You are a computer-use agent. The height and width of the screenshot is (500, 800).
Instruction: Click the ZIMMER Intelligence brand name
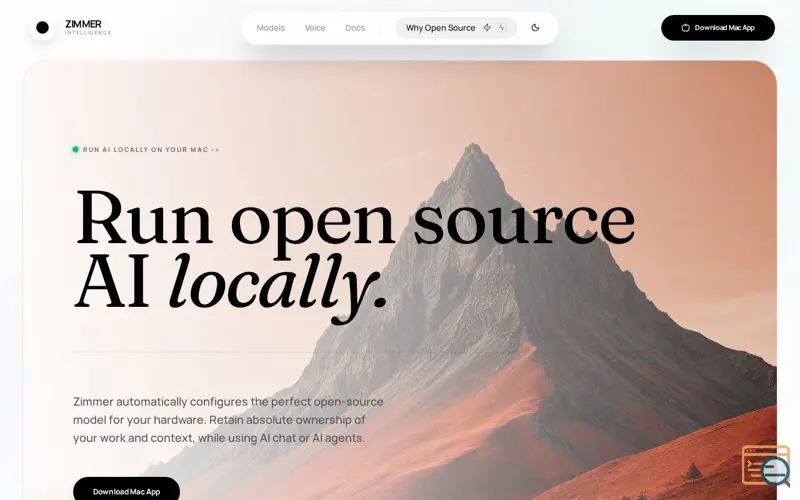click(x=88, y=28)
